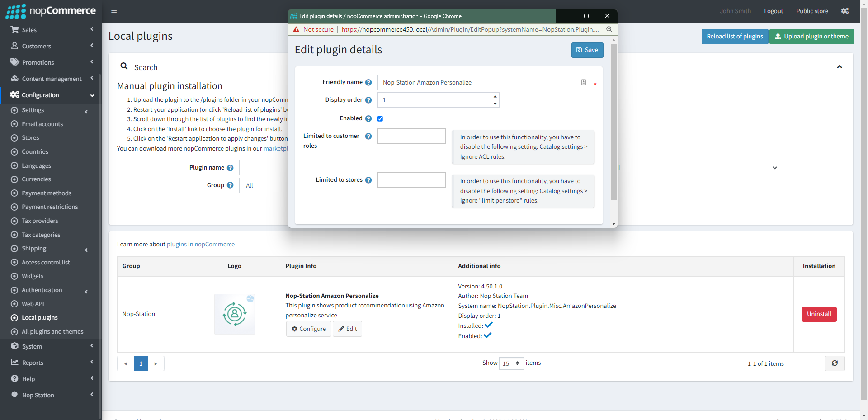Open the top-right gear settings icon
This screenshot has height=420, width=868.
pos(845,11)
